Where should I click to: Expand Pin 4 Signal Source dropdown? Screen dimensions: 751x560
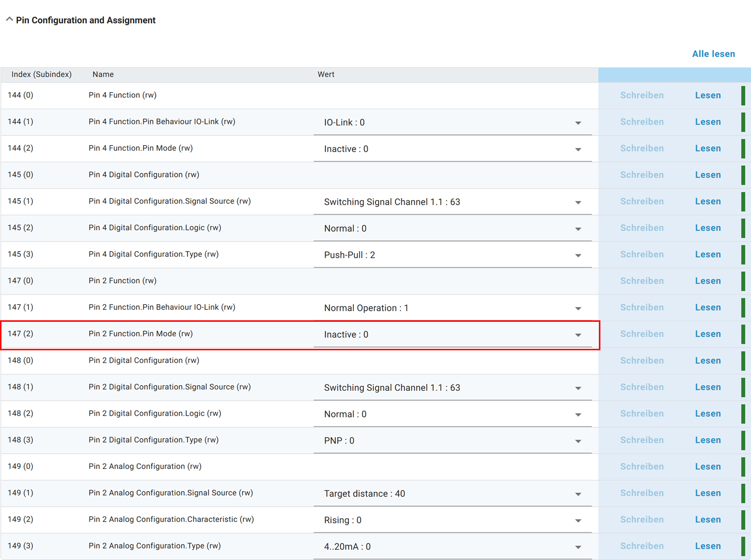452,202
